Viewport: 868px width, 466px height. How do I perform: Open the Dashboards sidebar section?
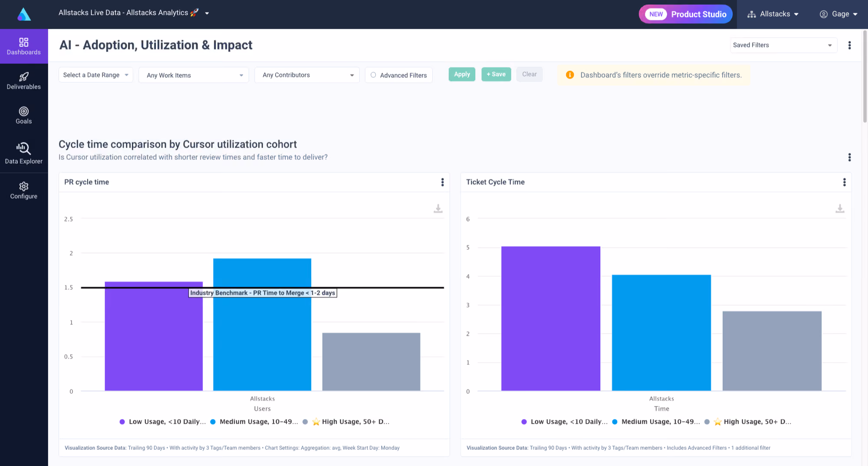coord(24,46)
